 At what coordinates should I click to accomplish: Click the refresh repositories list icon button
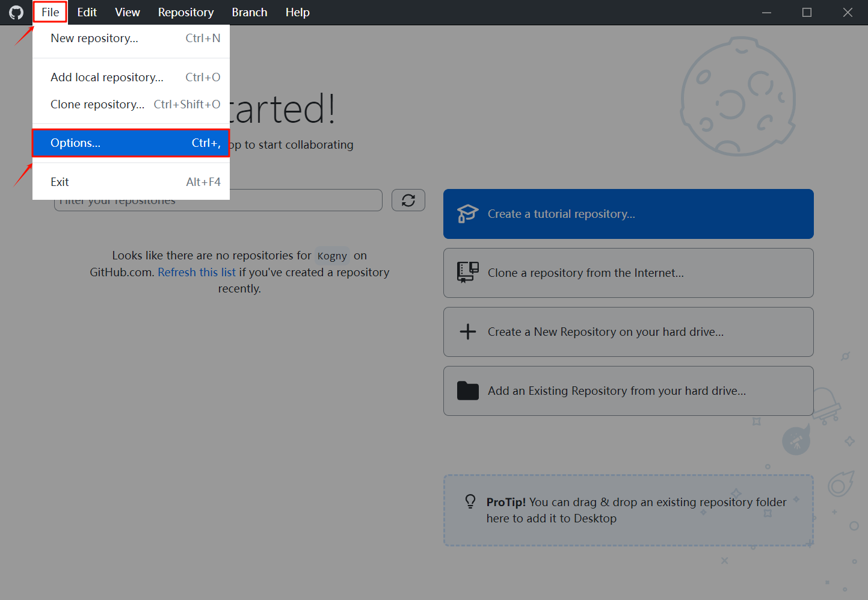[x=408, y=200]
